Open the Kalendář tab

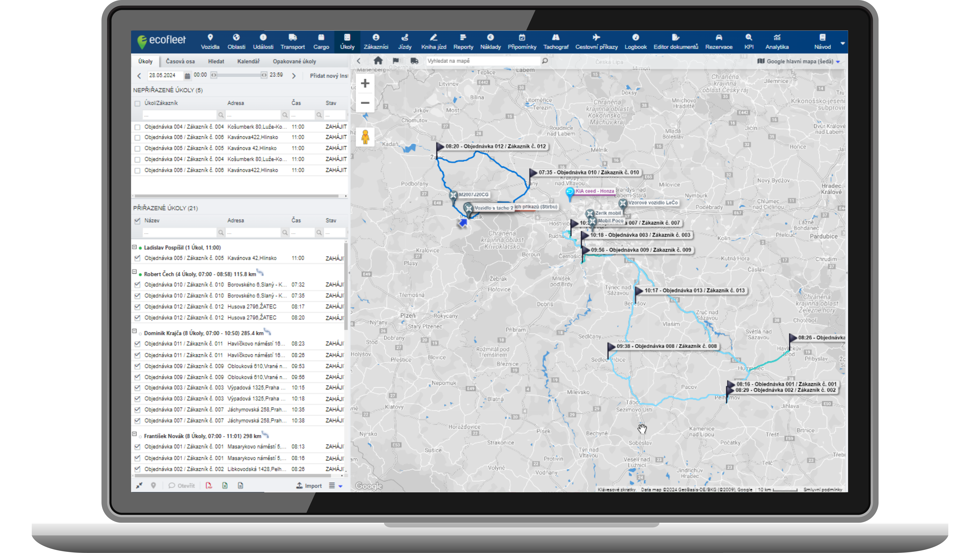point(248,61)
